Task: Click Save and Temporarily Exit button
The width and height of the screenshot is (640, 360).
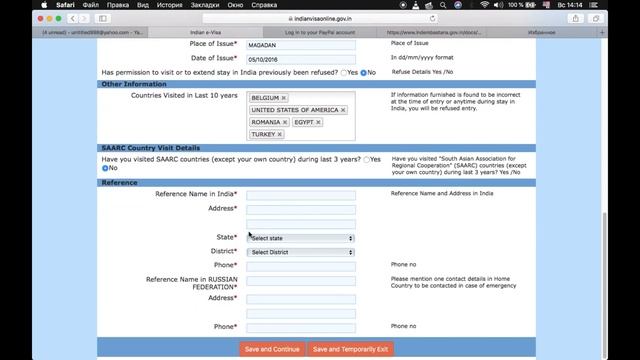Action: point(351,349)
